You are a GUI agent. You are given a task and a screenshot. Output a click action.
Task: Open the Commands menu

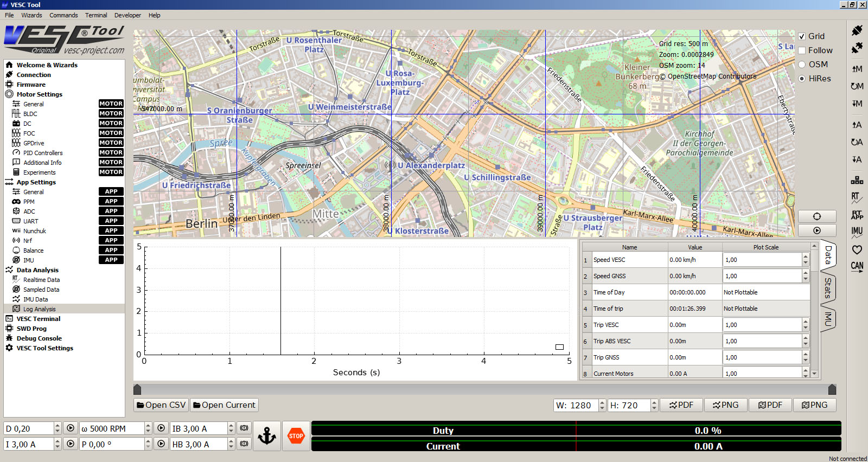tap(63, 15)
